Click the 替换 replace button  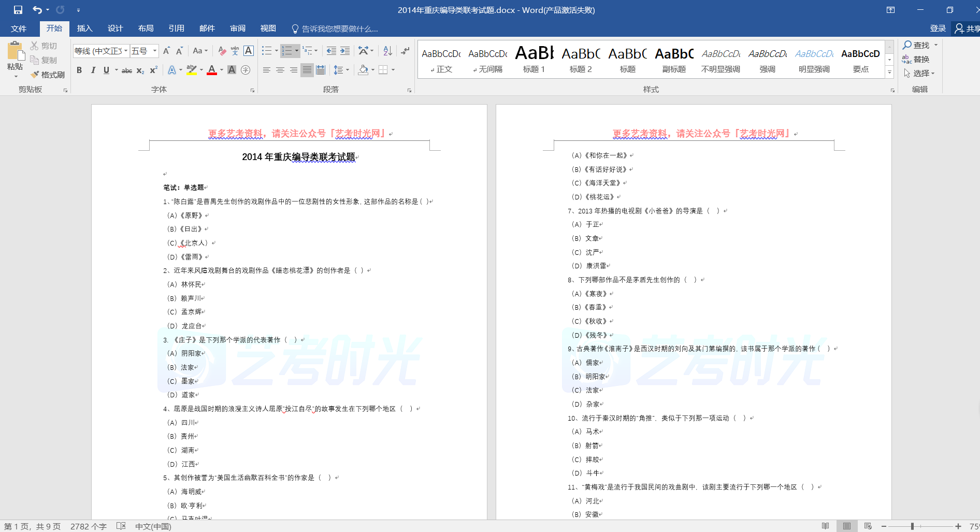click(916, 60)
